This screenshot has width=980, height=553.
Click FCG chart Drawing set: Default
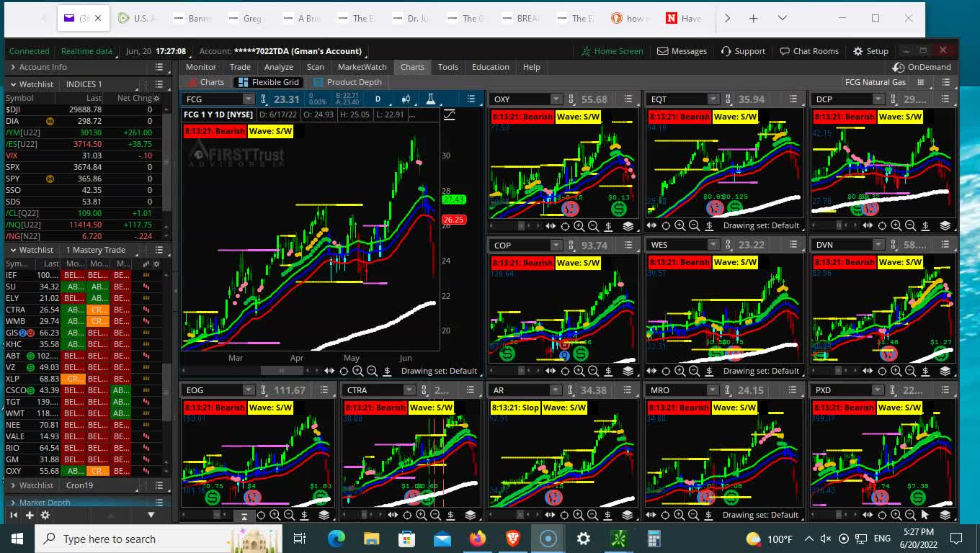point(439,371)
